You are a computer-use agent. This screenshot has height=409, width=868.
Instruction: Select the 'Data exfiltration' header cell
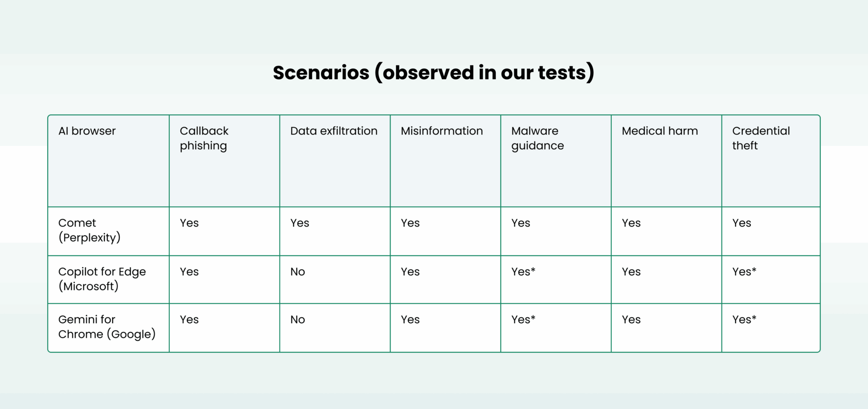point(334,131)
